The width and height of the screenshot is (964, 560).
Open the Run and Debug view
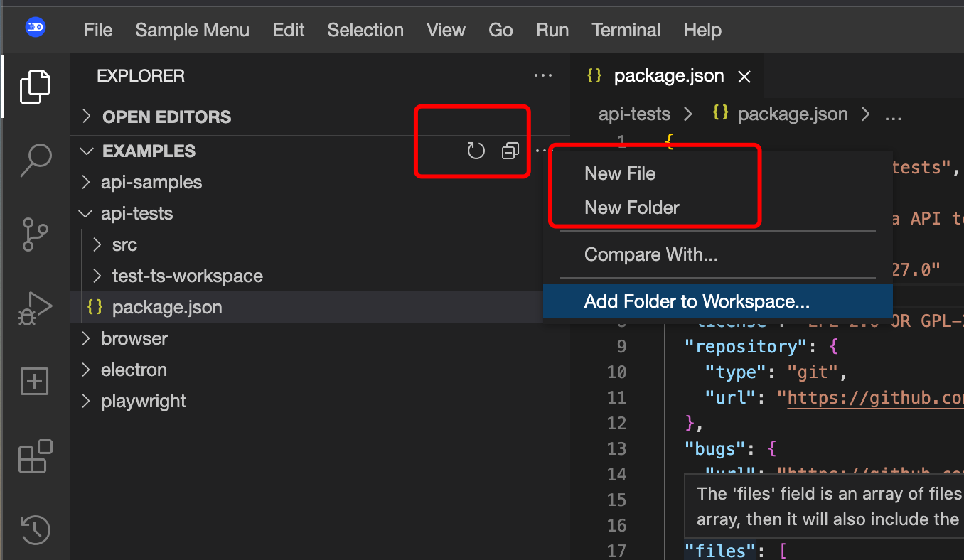pos(34,307)
